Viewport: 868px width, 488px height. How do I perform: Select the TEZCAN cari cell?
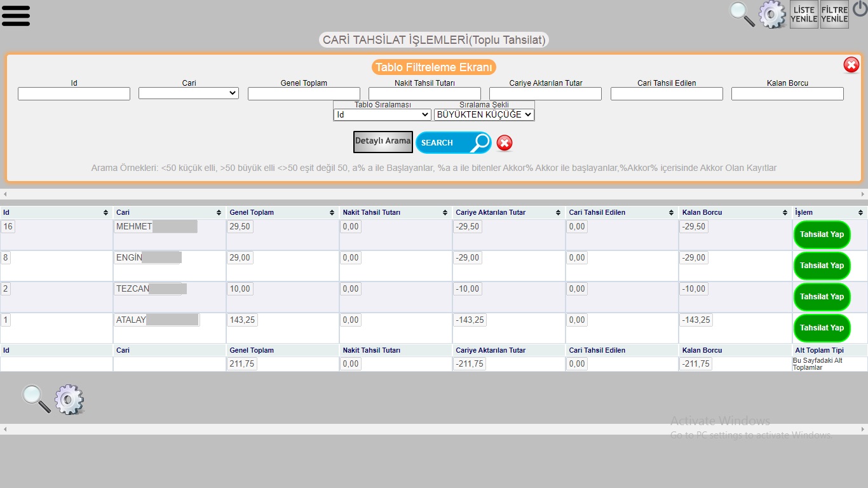151,288
